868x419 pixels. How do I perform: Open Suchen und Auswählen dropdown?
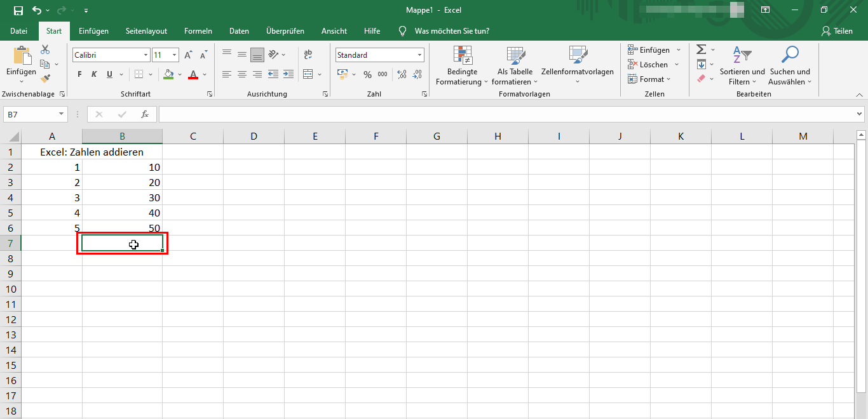point(790,66)
